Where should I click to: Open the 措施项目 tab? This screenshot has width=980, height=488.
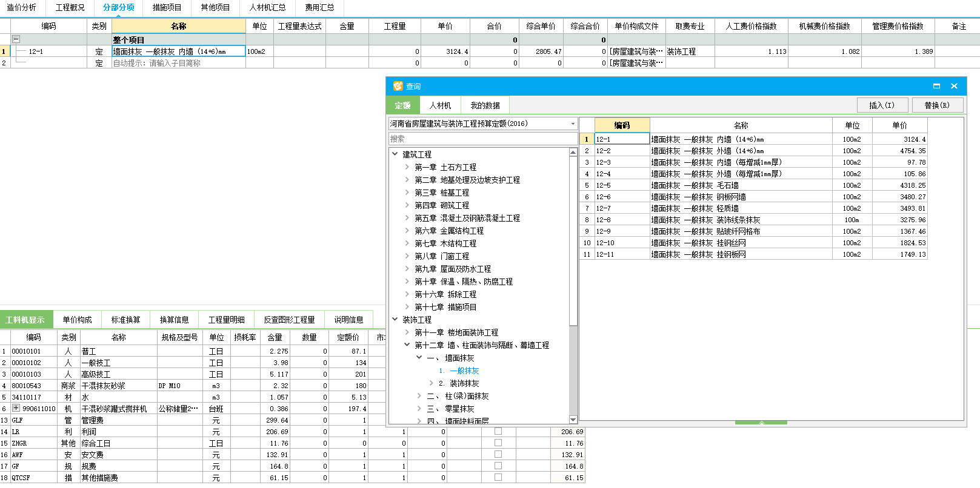coord(167,8)
